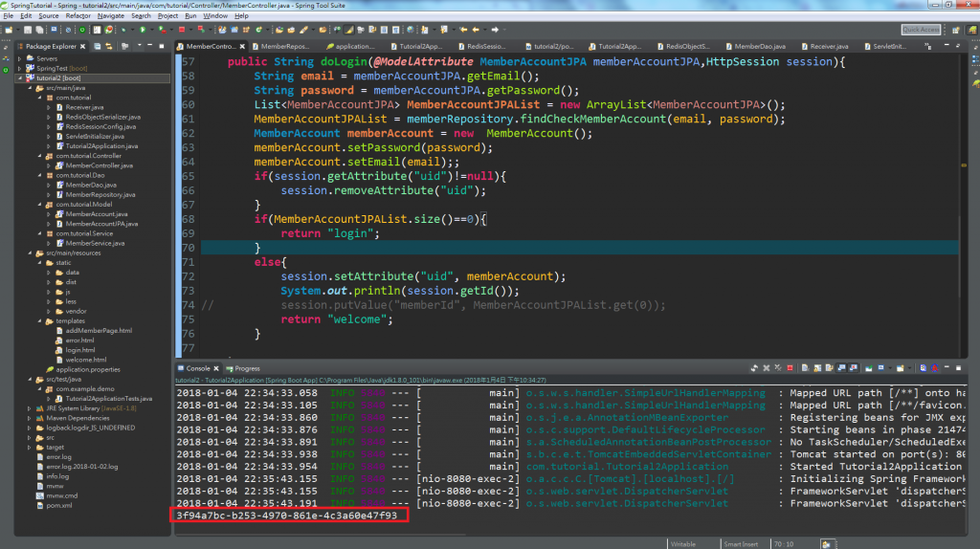Run the application with the green Run button

[x=144, y=30]
